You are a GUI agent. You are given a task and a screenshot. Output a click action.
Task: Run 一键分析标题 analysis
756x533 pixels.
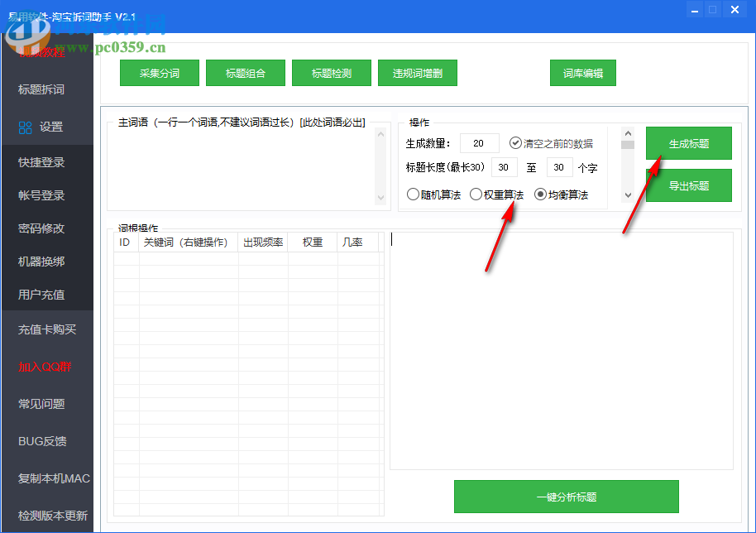[x=566, y=497]
